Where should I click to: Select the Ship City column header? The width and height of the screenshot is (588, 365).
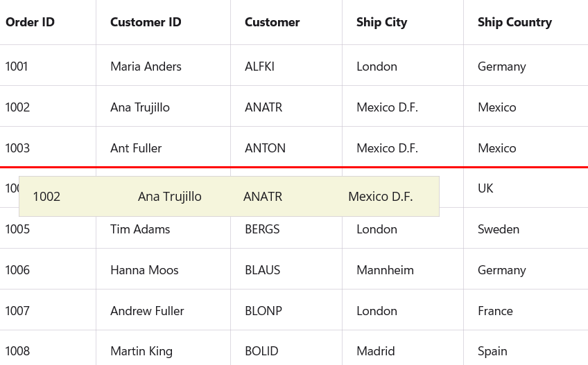point(381,22)
